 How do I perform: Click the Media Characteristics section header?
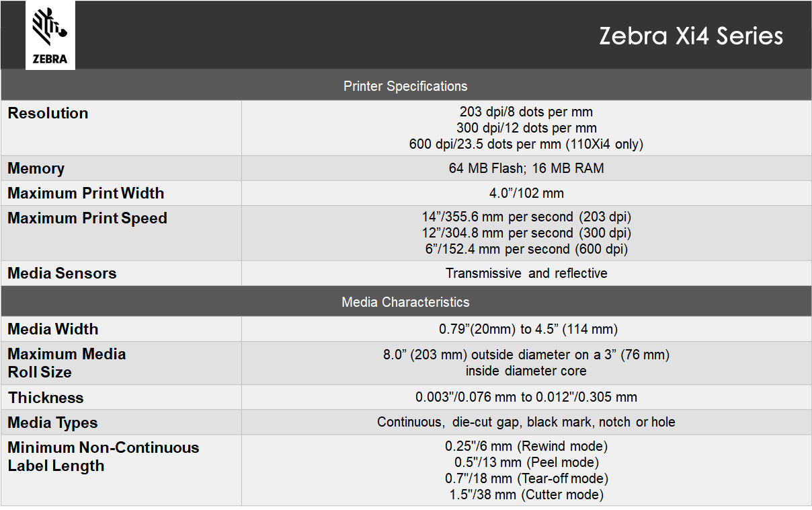[405, 302]
